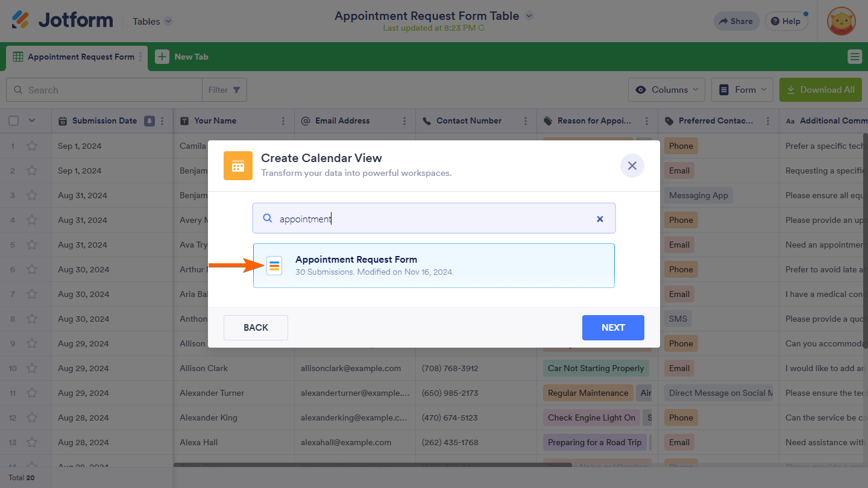Click the NEXT button
Viewport: 868px width, 488px height.
[x=612, y=328]
